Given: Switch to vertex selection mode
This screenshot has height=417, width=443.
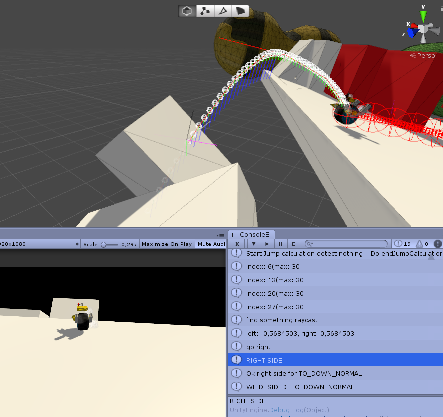Looking at the screenshot, I should [205, 11].
